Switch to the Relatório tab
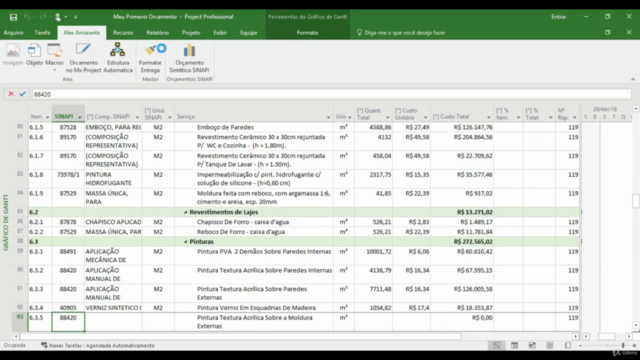Screen dimensions: 640x360 158,33
